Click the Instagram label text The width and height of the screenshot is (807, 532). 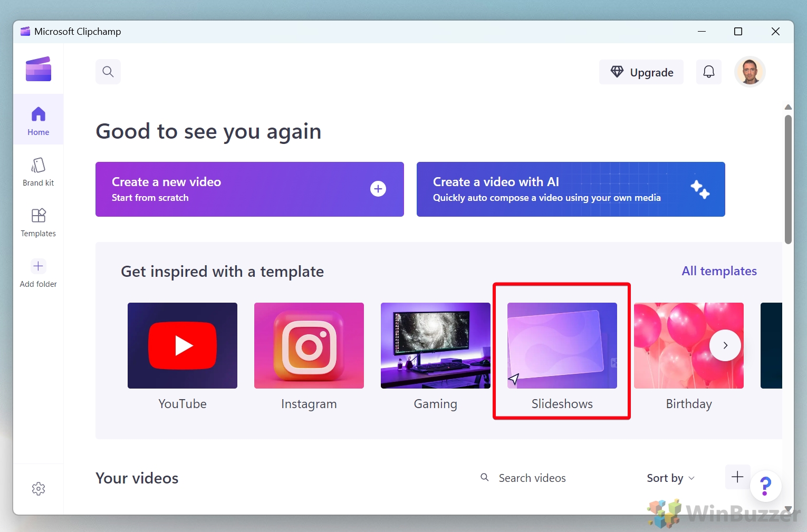click(x=309, y=404)
